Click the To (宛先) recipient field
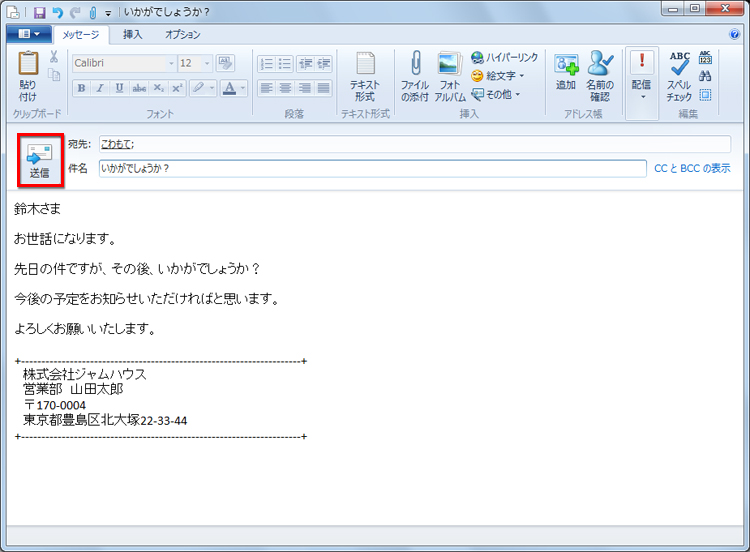This screenshot has width=750, height=552. point(415,144)
